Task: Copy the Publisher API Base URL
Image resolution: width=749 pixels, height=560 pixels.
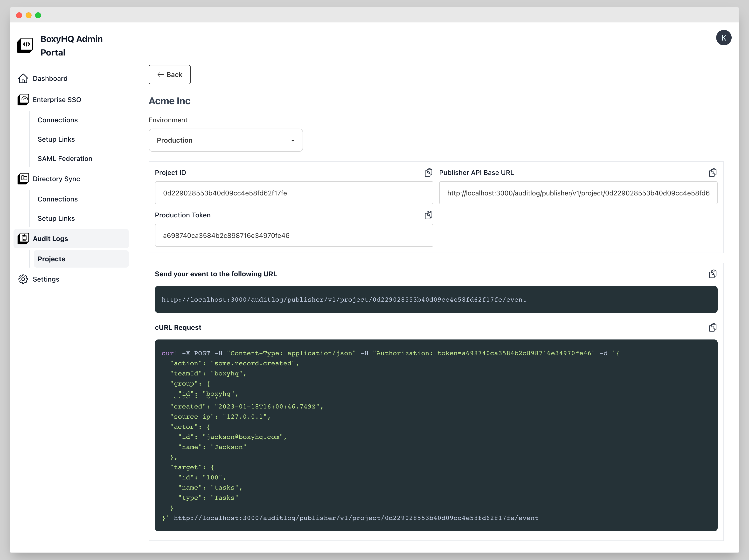Action: (x=712, y=173)
